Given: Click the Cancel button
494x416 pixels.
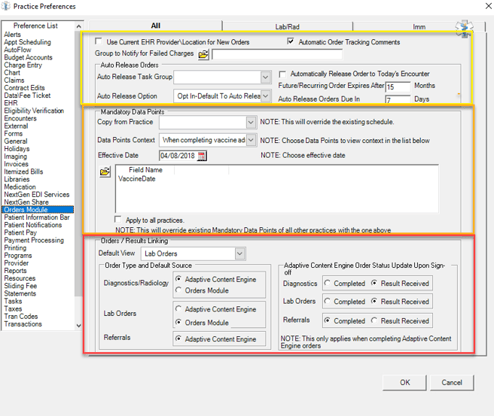Looking at the screenshot, I should pyautogui.click(x=452, y=382).
